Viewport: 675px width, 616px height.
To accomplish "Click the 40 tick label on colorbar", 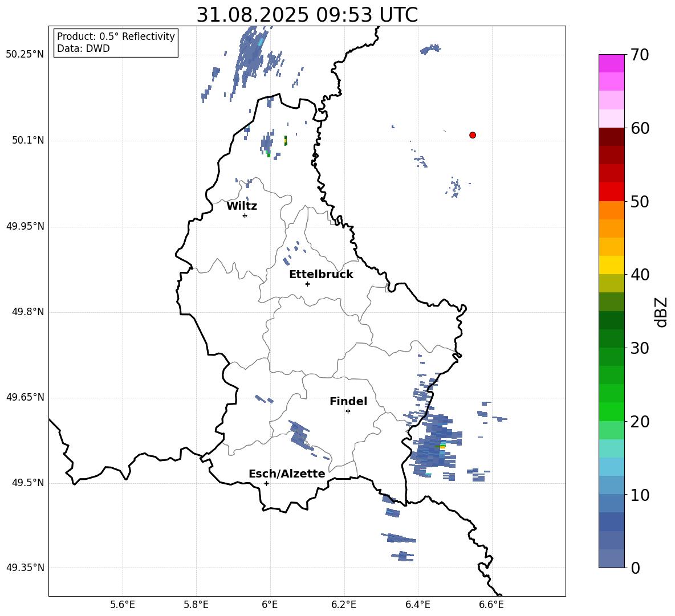I will (640, 275).
